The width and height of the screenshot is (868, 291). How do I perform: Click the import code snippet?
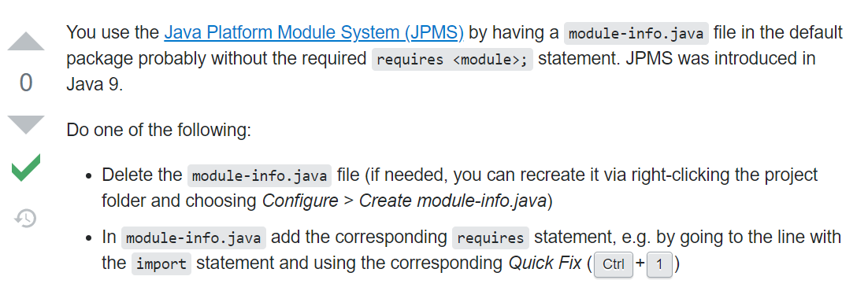coord(161,264)
